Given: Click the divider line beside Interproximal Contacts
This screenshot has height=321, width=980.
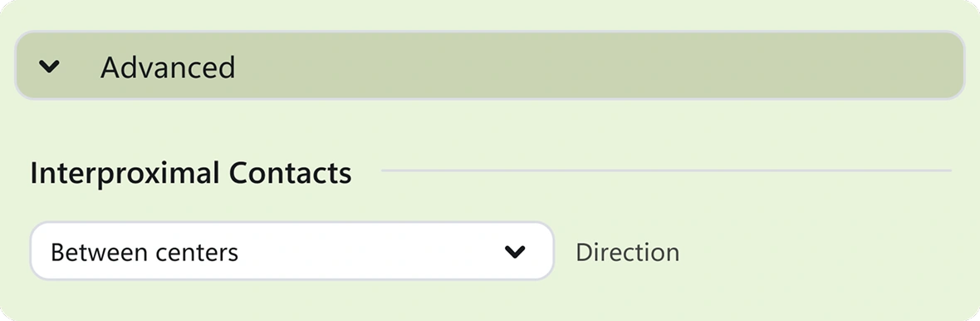Looking at the screenshot, I should point(666,170).
